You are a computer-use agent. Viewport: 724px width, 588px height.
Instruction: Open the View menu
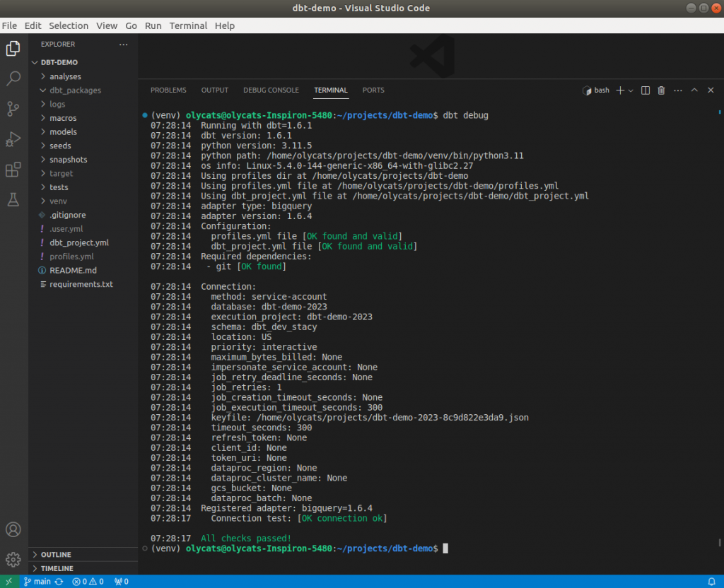tap(107, 26)
